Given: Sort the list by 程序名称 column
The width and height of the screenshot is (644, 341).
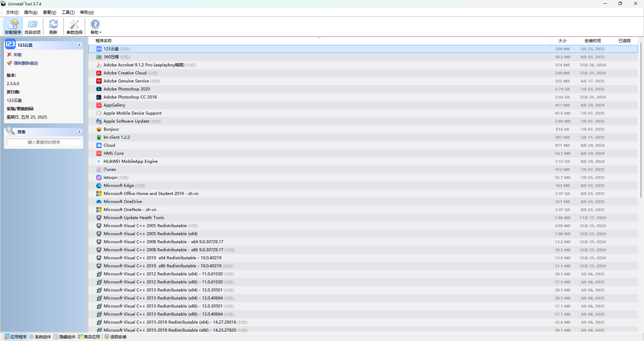Looking at the screenshot, I should point(319,41).
